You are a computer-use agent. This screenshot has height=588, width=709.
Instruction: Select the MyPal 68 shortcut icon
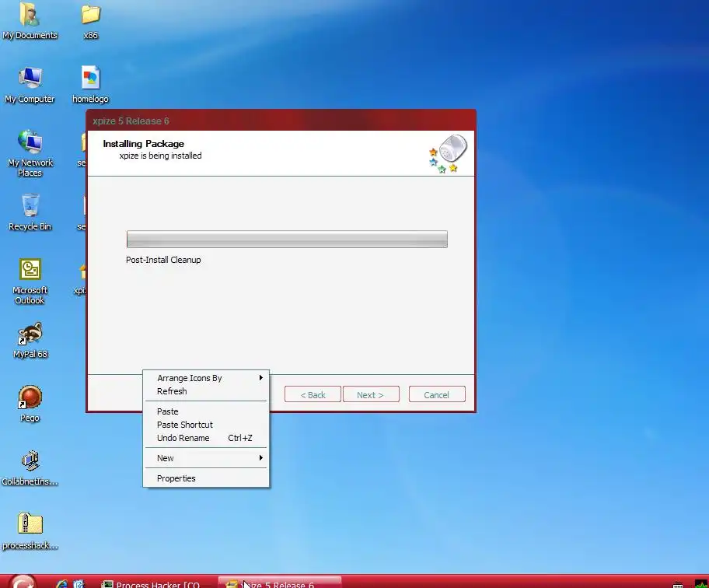[30, 340]
